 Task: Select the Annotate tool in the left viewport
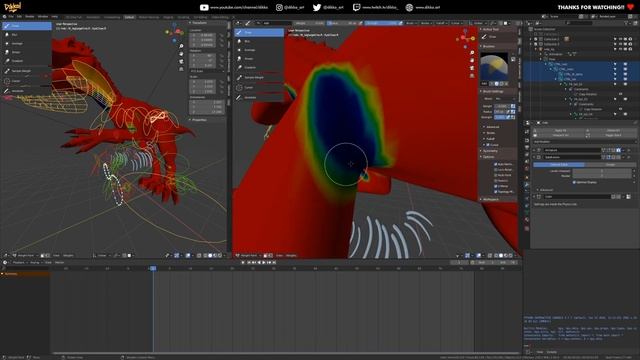tap(27, 91)
